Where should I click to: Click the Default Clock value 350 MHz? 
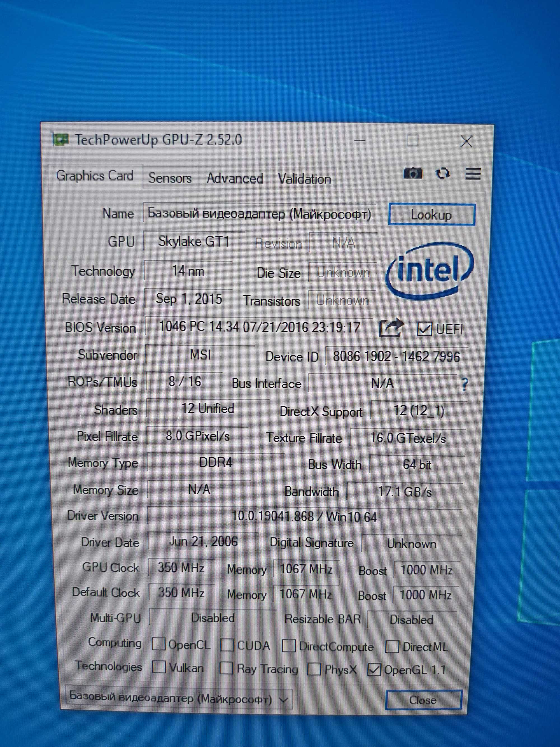click(x=181, y=593)
